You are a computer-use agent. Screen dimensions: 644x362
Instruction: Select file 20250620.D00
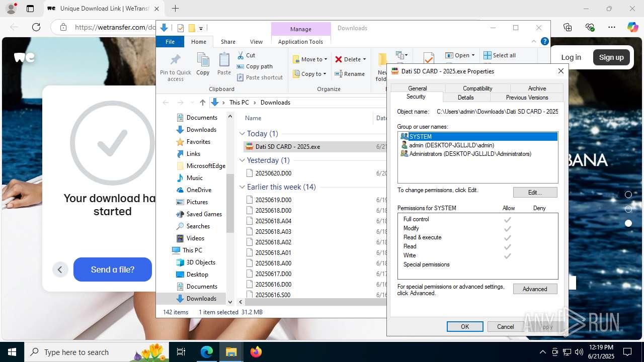click(x=273, y=173)
